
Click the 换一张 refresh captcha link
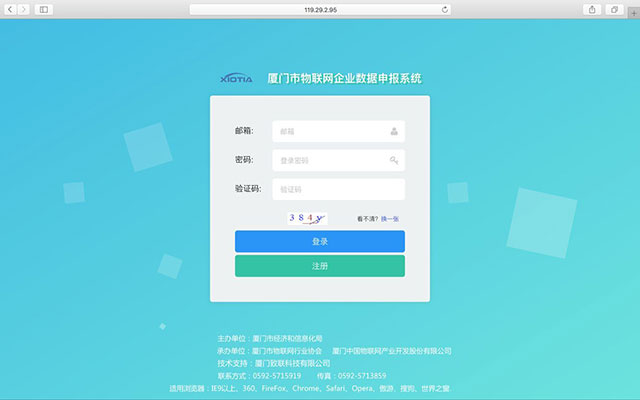click(390, 218)
